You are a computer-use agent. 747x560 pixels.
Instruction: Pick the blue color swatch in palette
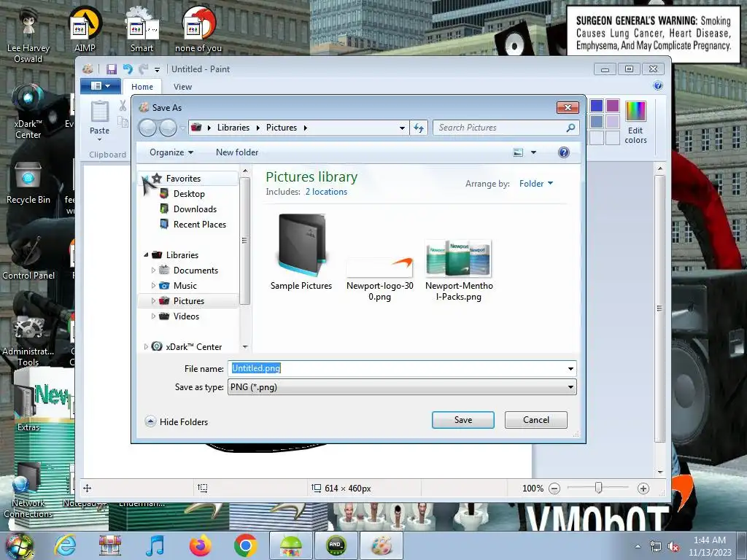tap(597, 106)
